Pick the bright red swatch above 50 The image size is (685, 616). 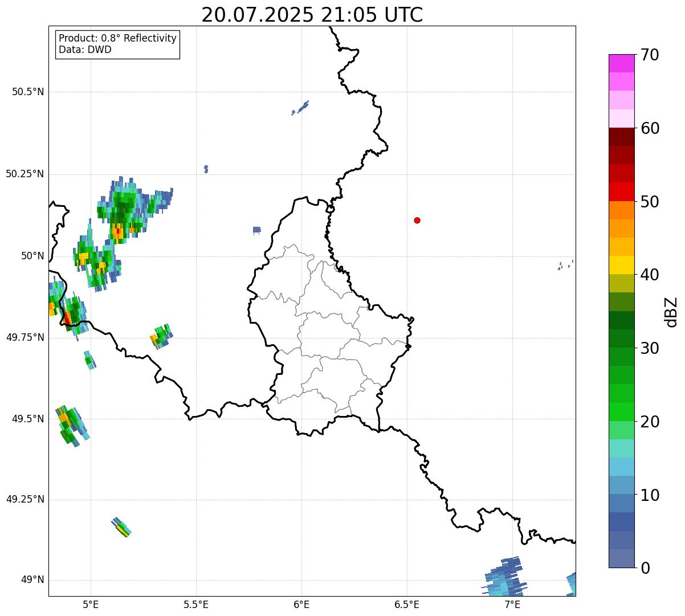pos(621,192)
